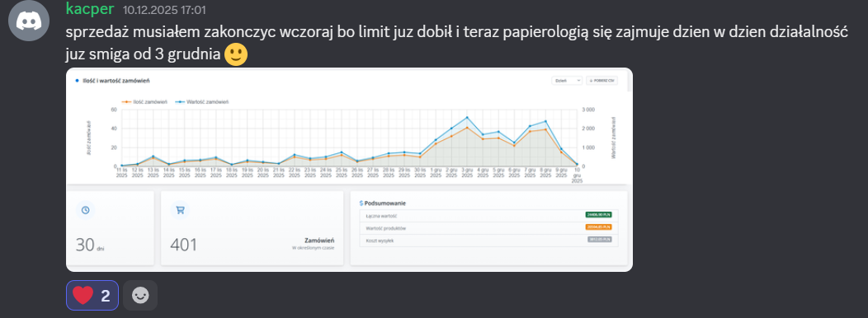Click the dollar icon beside Podsumowanie

click(x=361, y=203)
